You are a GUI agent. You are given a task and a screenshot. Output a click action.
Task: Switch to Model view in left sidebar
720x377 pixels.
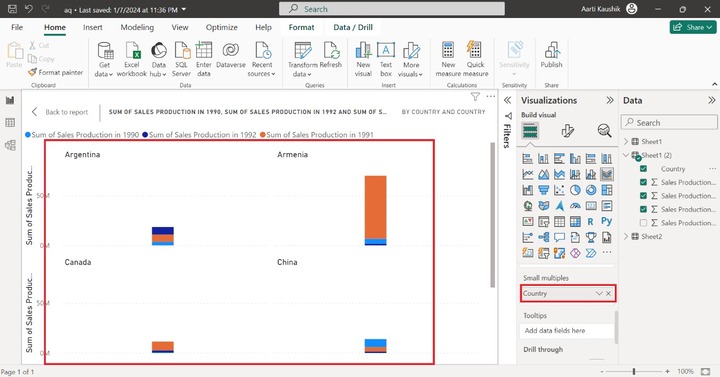click(x=10, y=145)
